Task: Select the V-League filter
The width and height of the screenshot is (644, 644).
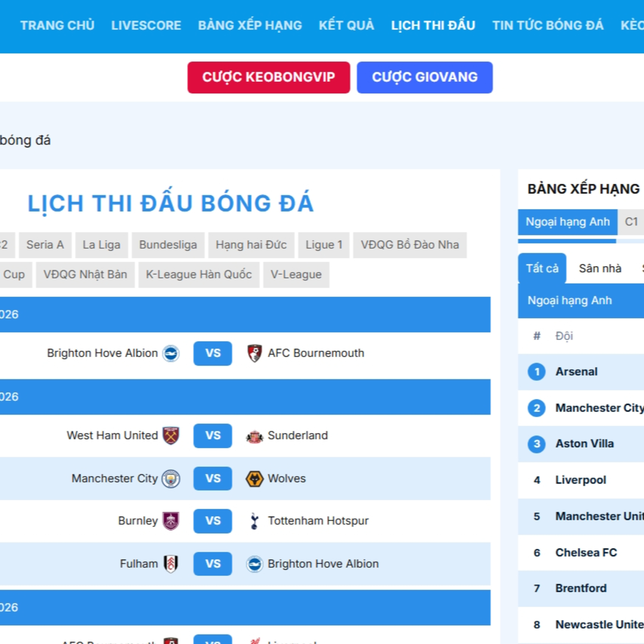Action: 296,275
